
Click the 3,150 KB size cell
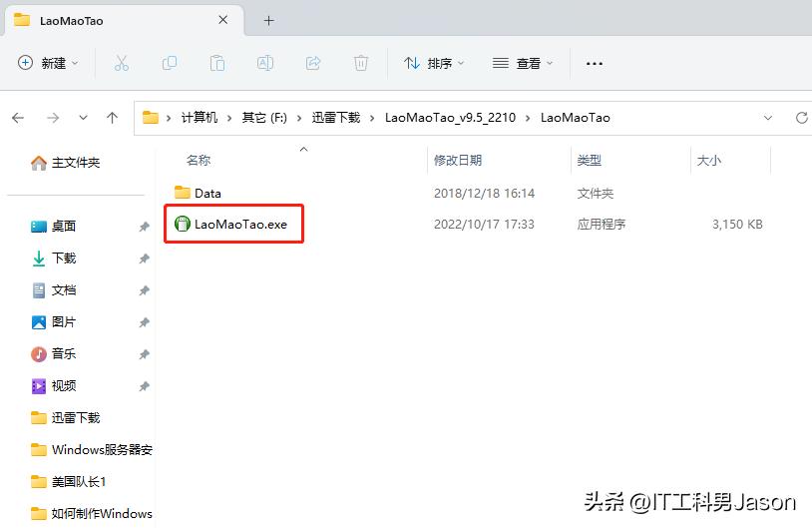pyautogui.click(x=737, y=225)
